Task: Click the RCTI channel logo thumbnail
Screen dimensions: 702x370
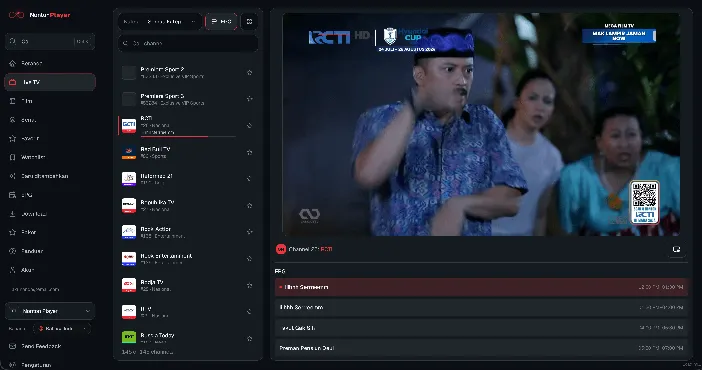Action: tap(129, 125)
